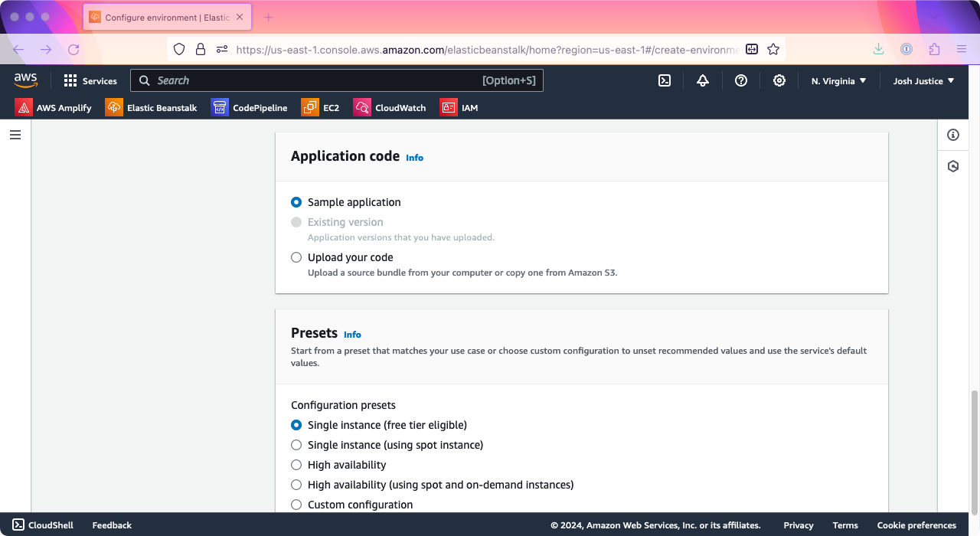
Task: Open CloudShell from the top bar icon
Action: point(665,80)
